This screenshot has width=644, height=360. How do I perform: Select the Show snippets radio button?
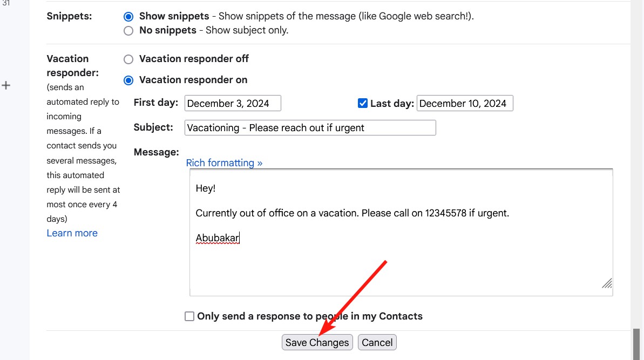[x=128, y=16]
